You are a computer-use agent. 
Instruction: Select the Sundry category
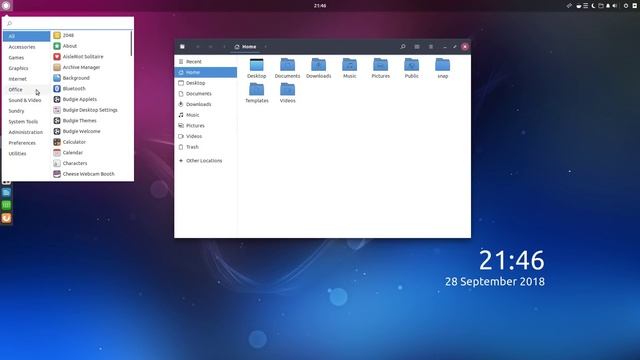(x=27, y=111)
